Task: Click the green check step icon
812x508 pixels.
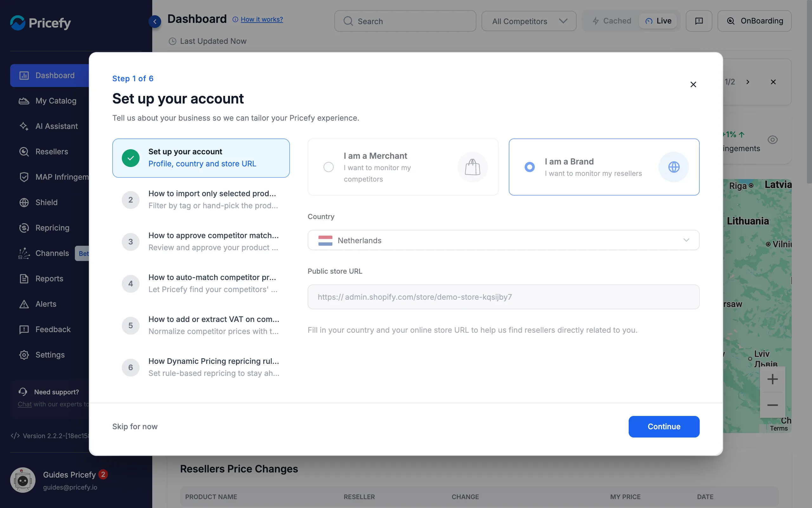Action: click(x=131, y=158)
